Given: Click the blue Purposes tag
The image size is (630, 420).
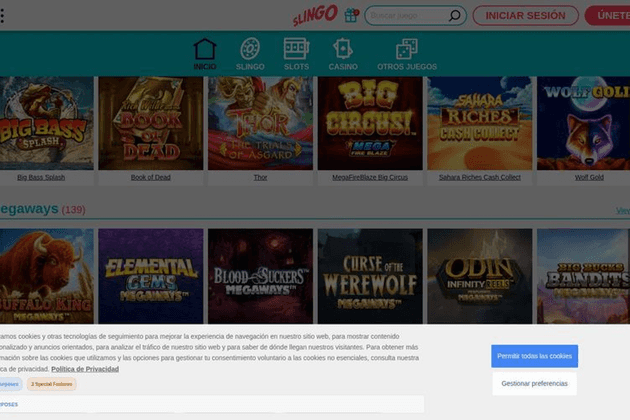Looking at the screenshot, I should [x=10, y=384].
